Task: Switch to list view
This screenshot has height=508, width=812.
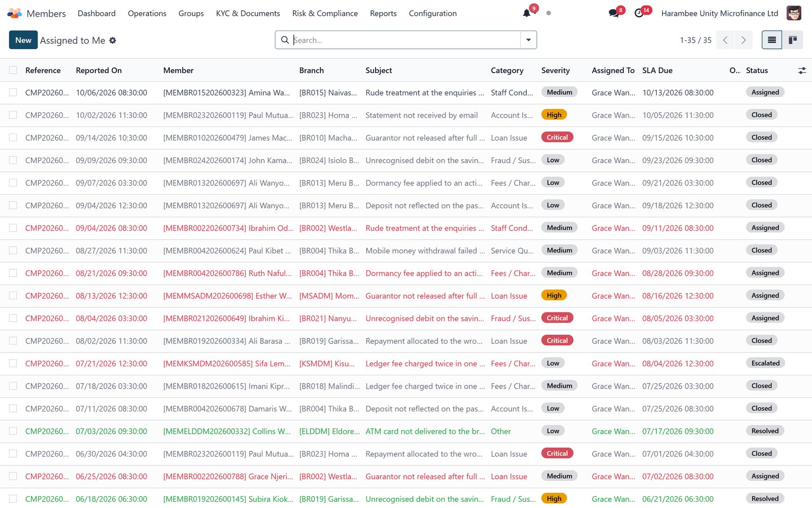Action: [772, 40]
